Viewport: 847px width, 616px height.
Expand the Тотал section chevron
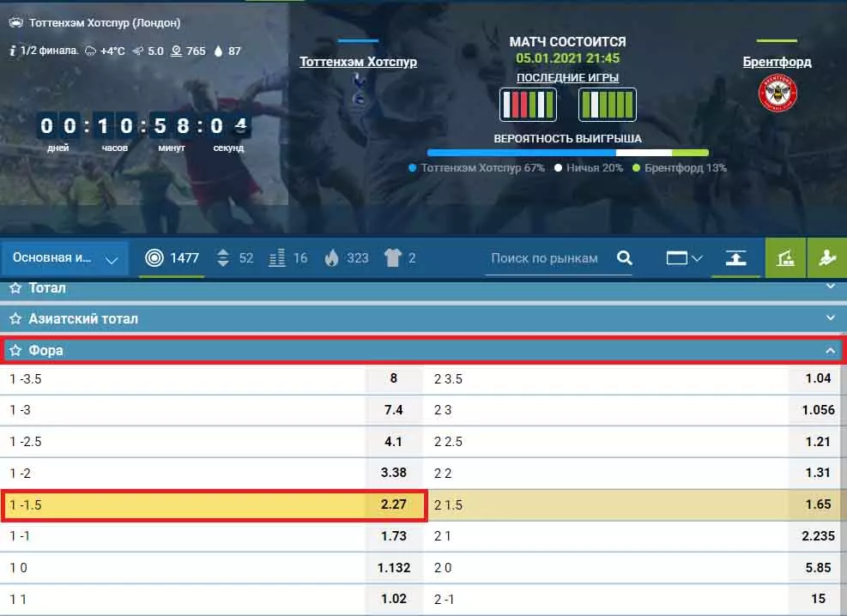click(831, 287)
